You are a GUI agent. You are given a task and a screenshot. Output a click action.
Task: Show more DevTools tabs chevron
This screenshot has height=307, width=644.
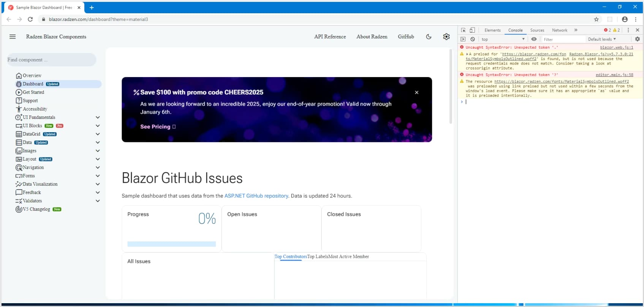pos(576,30)
